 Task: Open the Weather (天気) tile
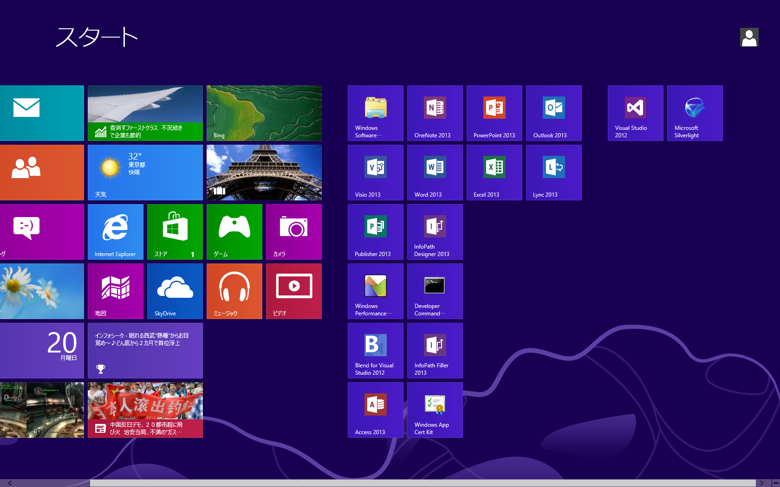coord(145,172)
